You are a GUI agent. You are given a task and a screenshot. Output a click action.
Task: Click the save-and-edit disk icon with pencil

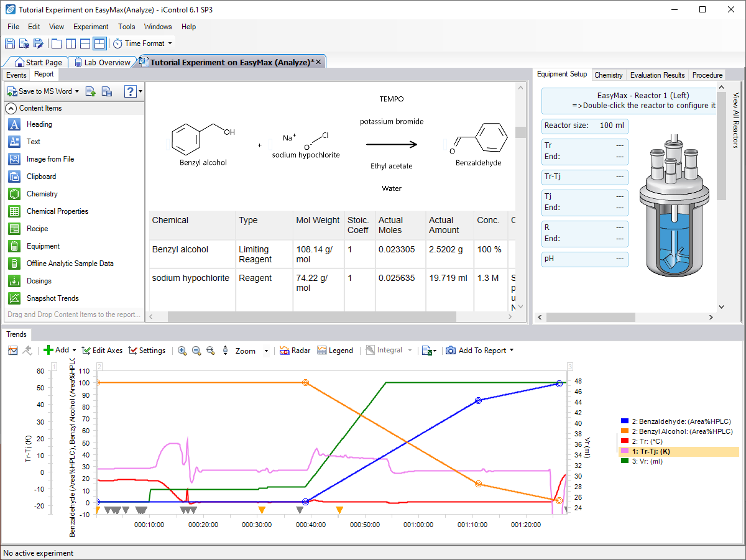(39, 44)
